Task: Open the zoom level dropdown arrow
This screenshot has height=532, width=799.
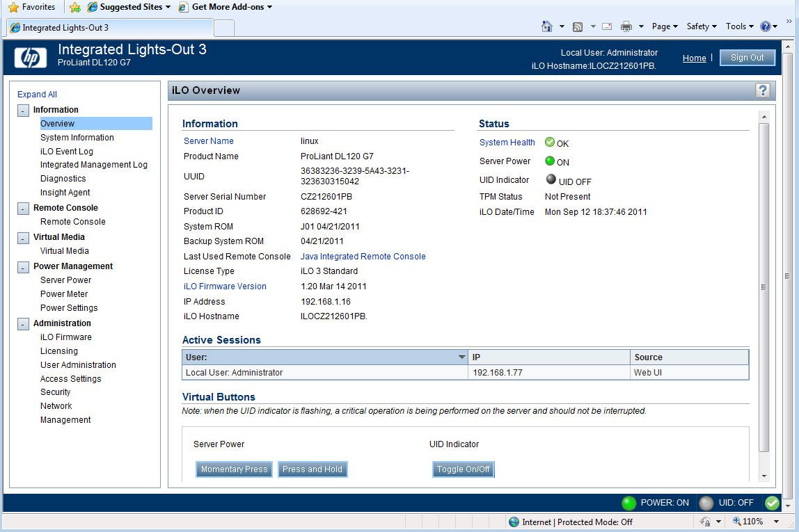Action: tap(776, 522)
